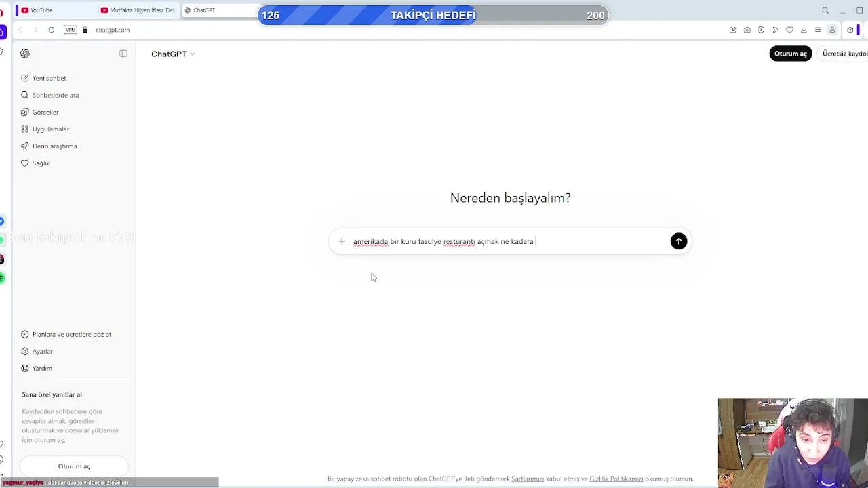
Task: Go forward with the browser forward arrow
Action: pyautogui.click(x=35, y=30)
